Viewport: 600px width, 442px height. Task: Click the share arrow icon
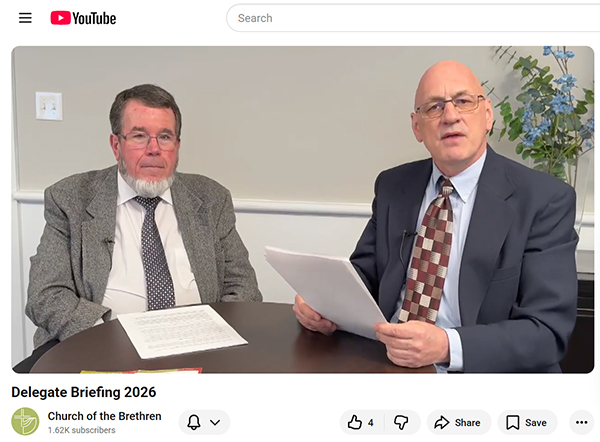[442, 422]
